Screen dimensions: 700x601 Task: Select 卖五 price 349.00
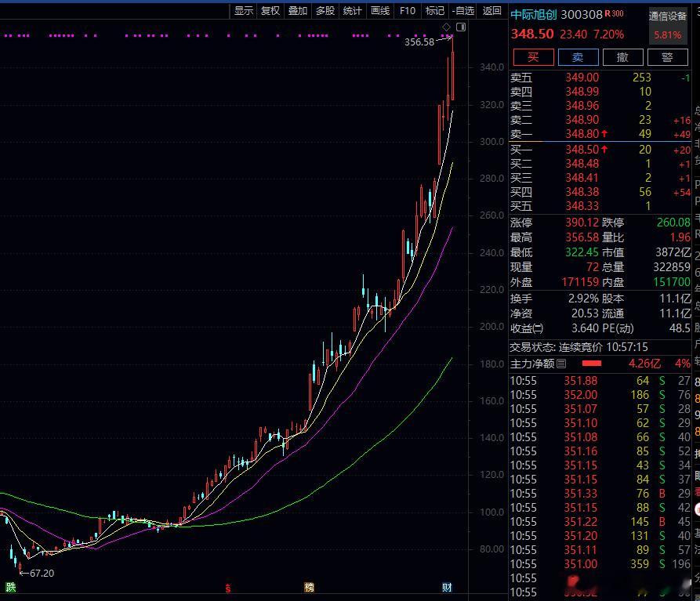pyautogui.click(x=582, y=78)
